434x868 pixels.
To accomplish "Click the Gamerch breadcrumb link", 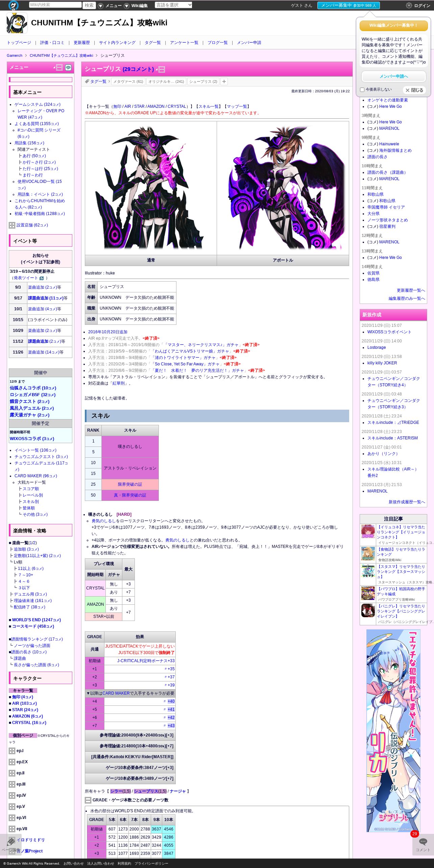I will [15, 55].
